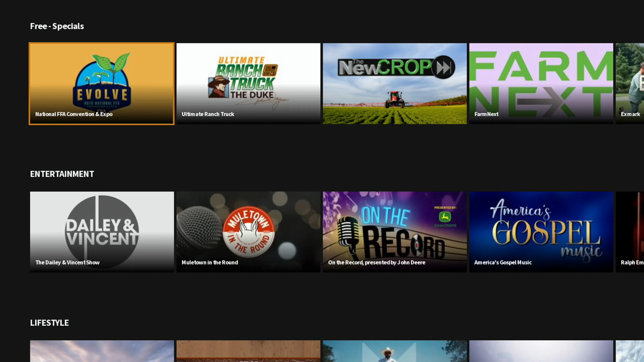Select the partially cut-off Lifestyle tile far right
Image resolution: width=644 pixels, height=362 pixels.
point(630,351)
